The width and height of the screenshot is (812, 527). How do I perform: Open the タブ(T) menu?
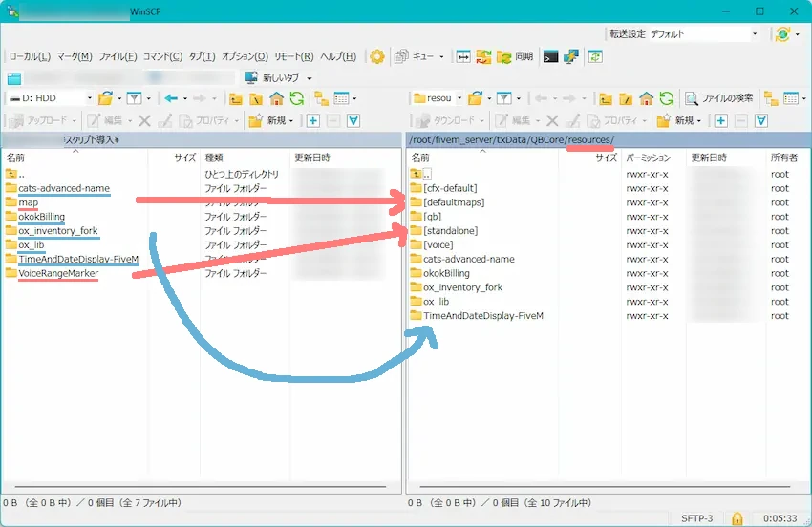coord(202,56)
